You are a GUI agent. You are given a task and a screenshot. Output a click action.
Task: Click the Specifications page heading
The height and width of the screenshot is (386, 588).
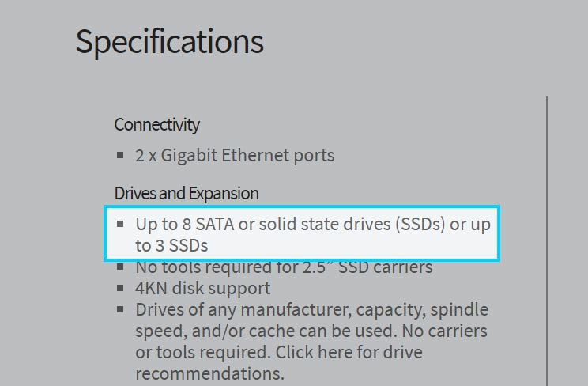169,42
